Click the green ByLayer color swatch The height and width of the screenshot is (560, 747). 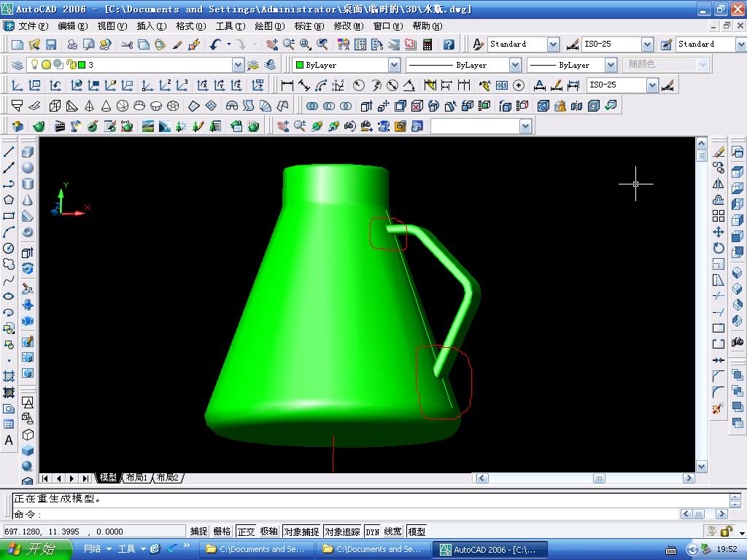(x=300, y=65)
